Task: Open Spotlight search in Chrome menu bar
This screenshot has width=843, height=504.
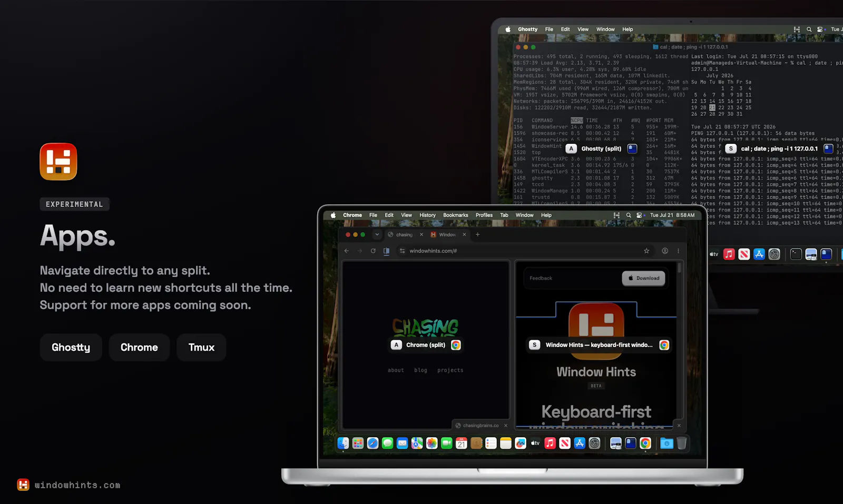Action: coord(629,215)
